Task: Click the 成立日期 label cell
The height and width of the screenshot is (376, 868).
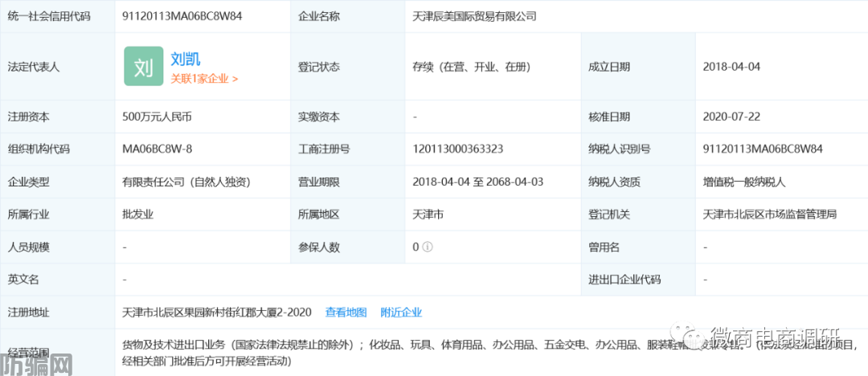Action: click(x=638, y=67)
